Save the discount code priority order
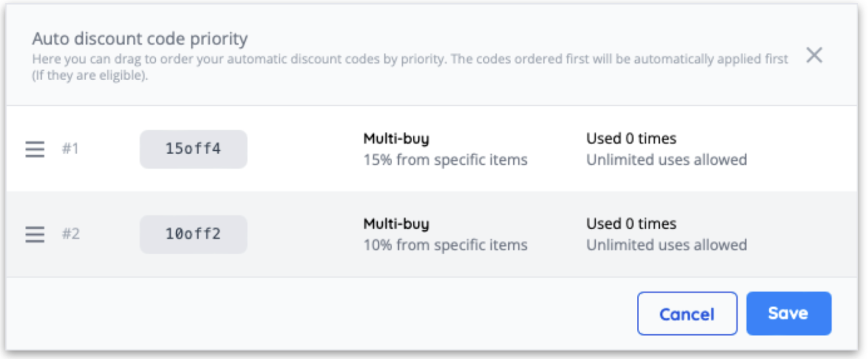The width and height of the screenshot is (868, 359). [x=788, y=313]
